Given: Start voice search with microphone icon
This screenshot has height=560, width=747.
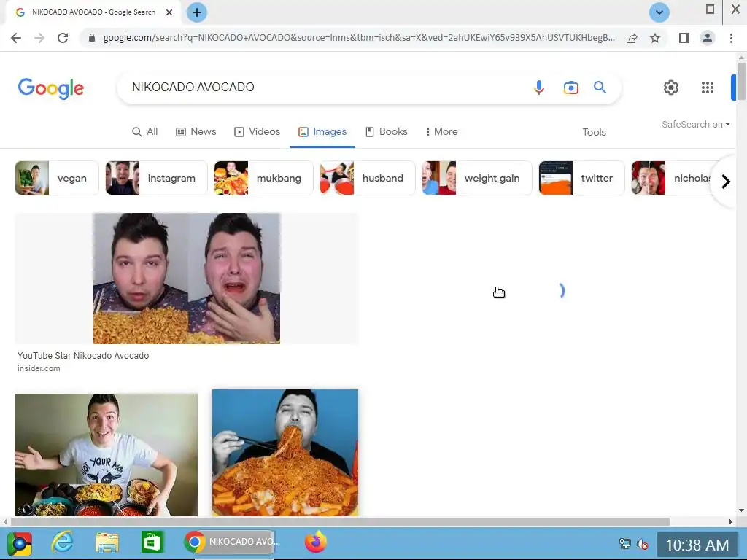Looking at the screenshot, I should point(539,87).
